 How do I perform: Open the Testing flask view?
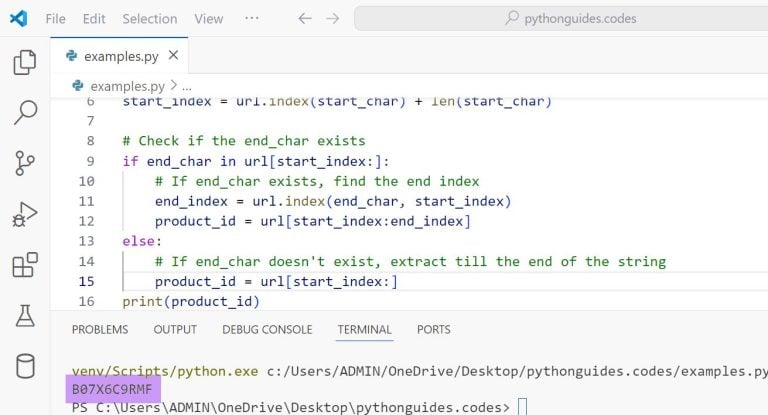point(25,316)
